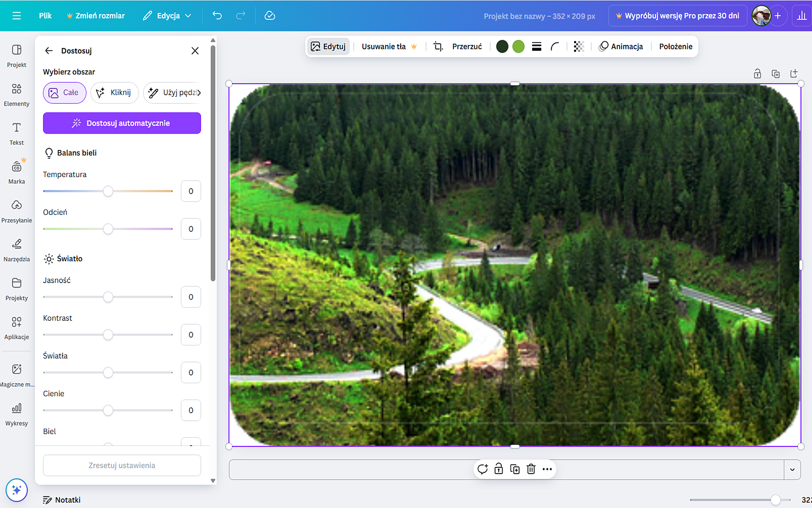Click the corner rounding icon
Image resolution: width=812 pixels, height=508 pixels.
pyautogui.click(x=555, y=46)
